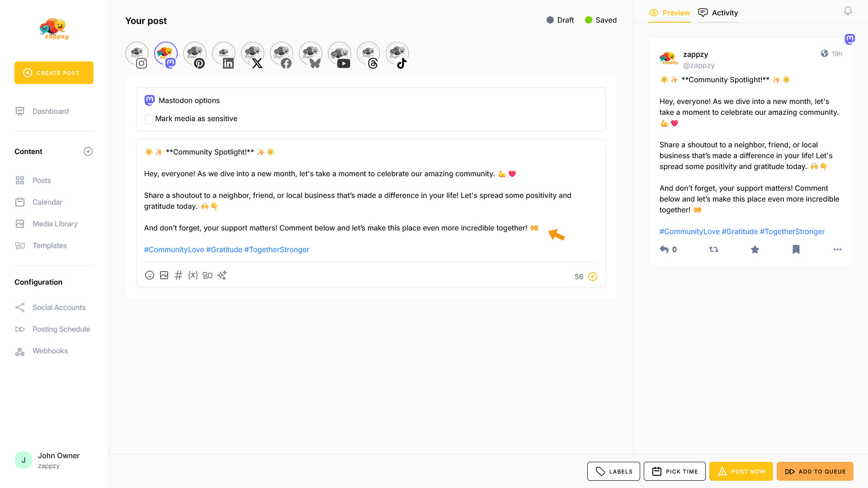
Task: Click the Create Post button
Action: click(x=54, y=73)
